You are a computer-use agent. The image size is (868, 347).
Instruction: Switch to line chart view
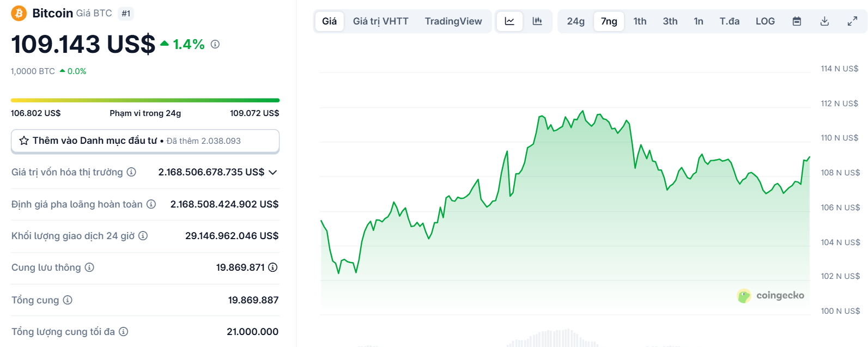coord(509,21)
